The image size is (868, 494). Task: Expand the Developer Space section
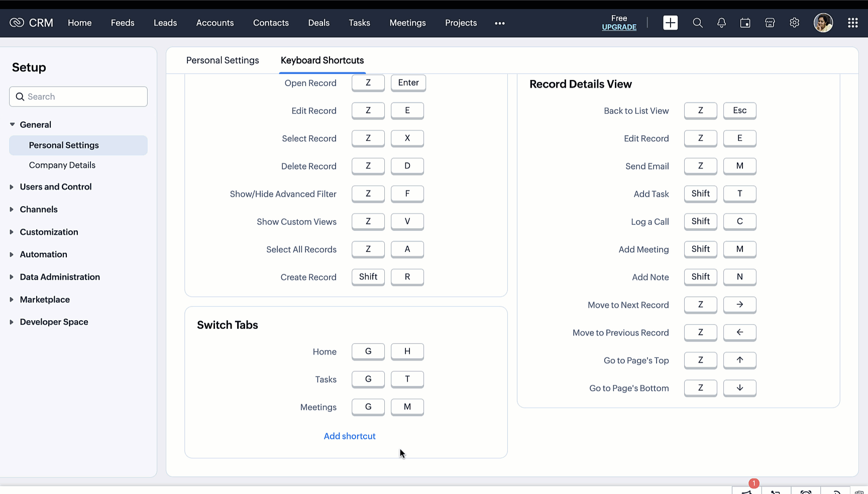(54, 322)
